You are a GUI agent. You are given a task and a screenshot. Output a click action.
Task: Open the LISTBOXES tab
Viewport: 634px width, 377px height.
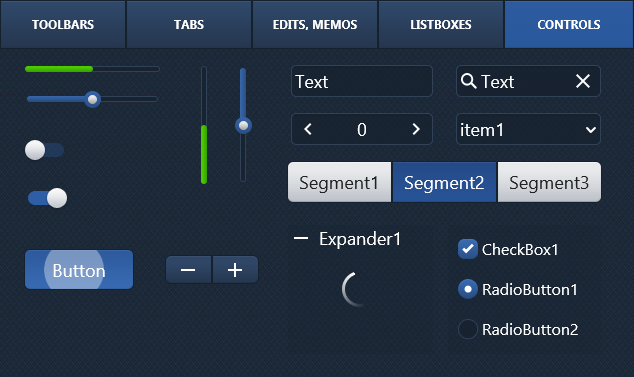tap(441, 25)
